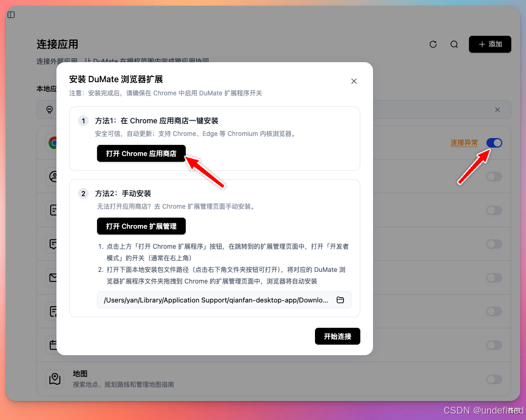Image resolution: width=526 pixels, height=420 pixels.
Task: Click 打开 Chrome 扩展管理 button
Action: (141, 226)
